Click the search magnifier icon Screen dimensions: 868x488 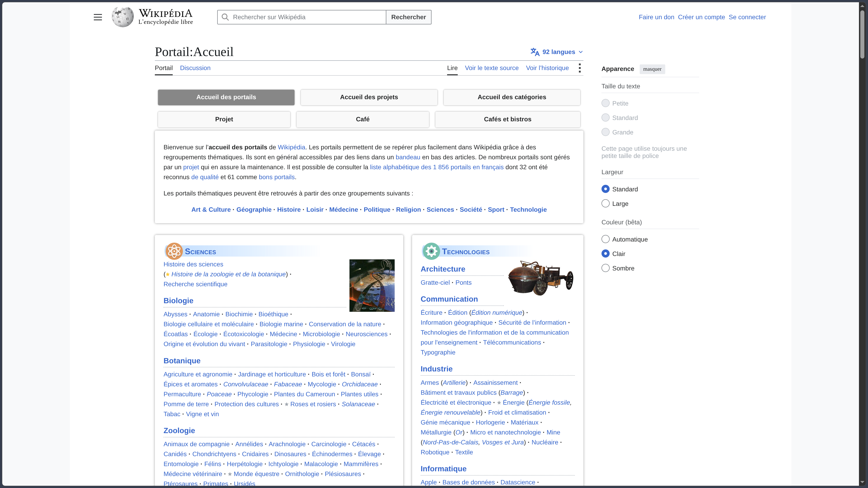tap(225, 17)
